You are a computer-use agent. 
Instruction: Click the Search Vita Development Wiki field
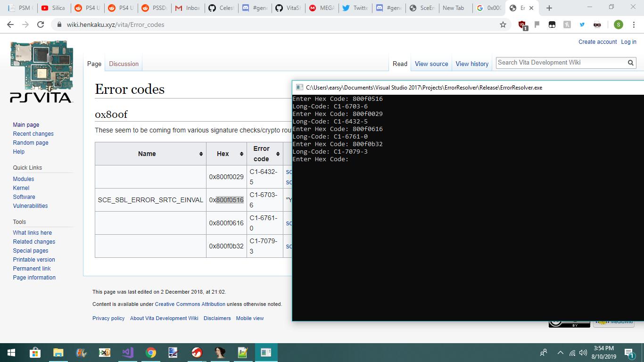561,63
